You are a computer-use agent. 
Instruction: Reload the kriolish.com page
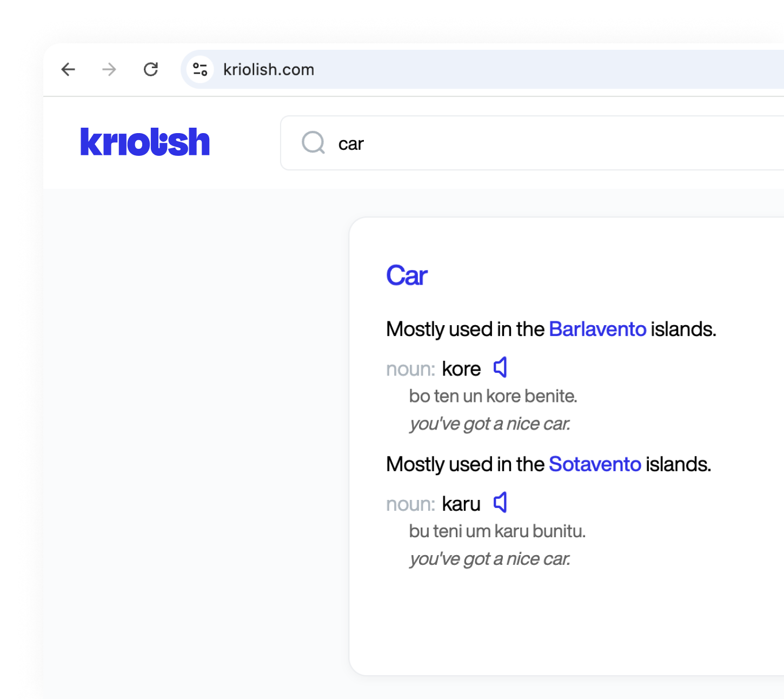[x=151, y=69]
